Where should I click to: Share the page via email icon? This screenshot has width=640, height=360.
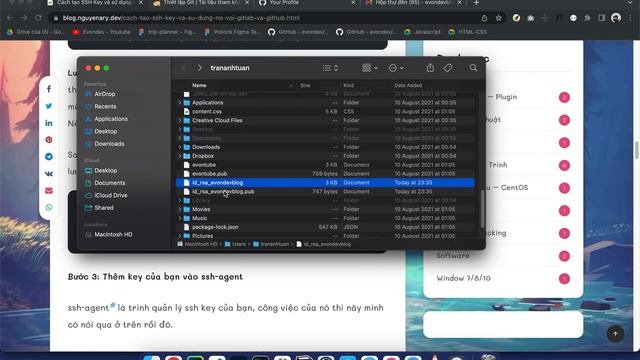(x=49, y=191)
